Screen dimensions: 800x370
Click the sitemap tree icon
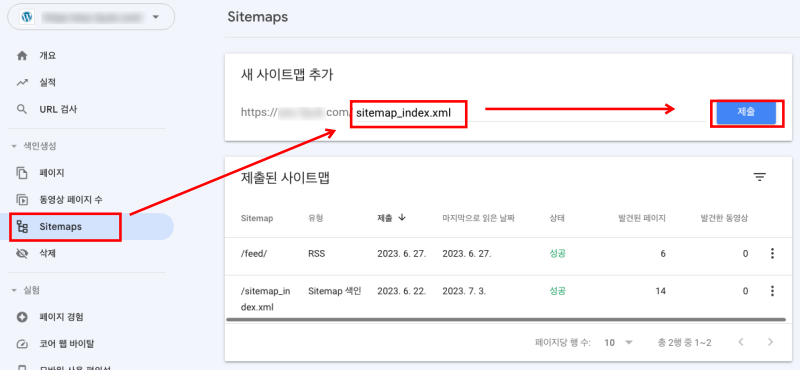pos(22,227)
